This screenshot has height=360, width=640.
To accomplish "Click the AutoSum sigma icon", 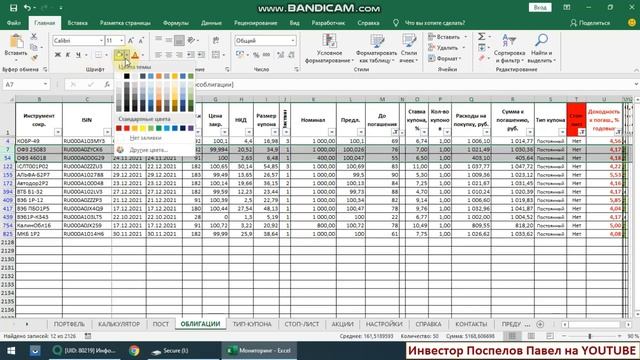I will tap(482, 37).
